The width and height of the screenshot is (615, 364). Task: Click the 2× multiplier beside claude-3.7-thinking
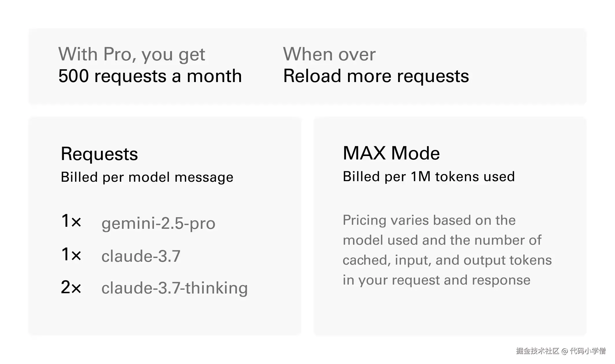[71, 287]
